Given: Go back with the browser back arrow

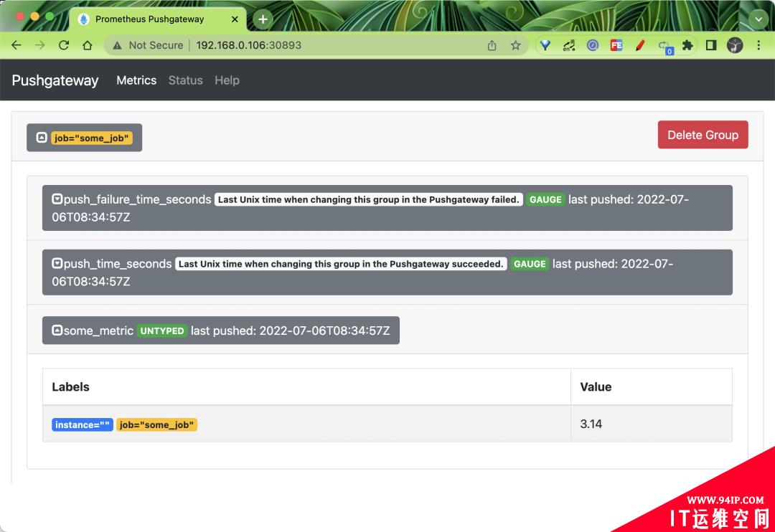Looking at the screenshot, I should (x=17, y=45).
